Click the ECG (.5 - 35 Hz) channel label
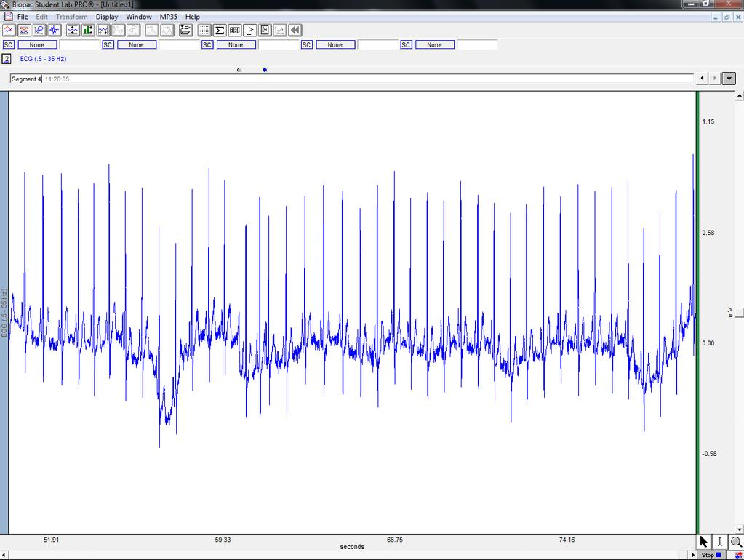This screenshot has height=560, width=744. point(43,59)
